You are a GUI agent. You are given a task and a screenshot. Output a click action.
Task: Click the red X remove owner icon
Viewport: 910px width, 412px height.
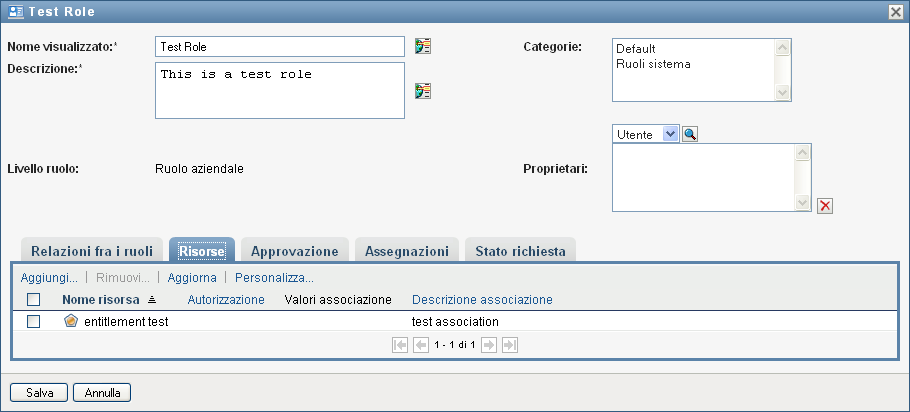[825, 206]
